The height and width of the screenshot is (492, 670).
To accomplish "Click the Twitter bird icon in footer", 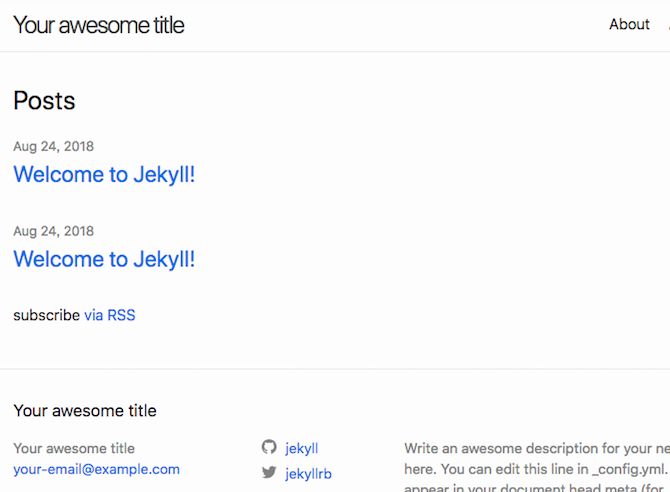I will click(268, 473).
